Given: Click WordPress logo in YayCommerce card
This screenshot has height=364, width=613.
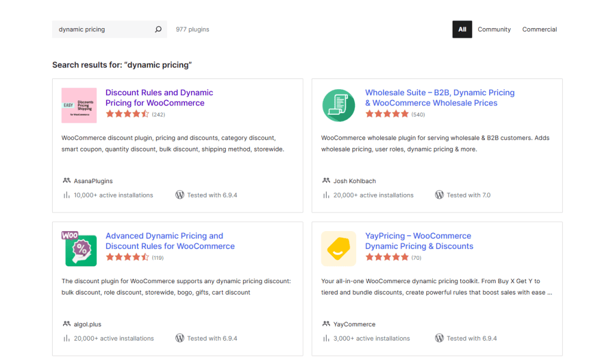Looking at the screenshot, I should coord(439,338).
